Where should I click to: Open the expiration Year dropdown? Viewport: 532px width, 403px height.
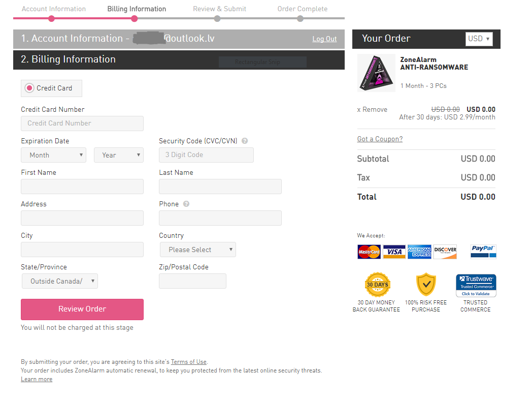coord(119,155)
